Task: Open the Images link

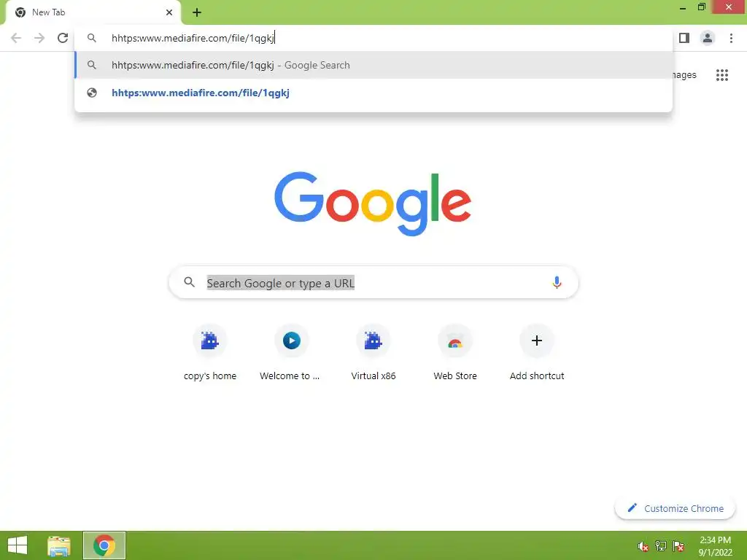Action: click(684, 75)
